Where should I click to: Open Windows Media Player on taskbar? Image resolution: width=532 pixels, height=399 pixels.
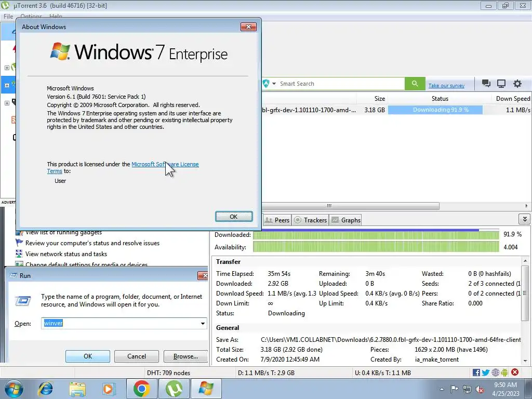[x=109, y=389]
